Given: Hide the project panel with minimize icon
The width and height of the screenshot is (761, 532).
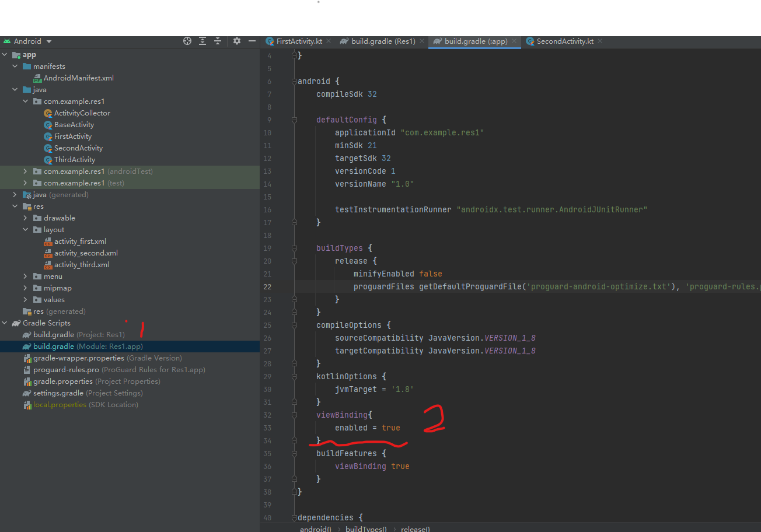Looking at the screenshot, I should coord(252,41).
